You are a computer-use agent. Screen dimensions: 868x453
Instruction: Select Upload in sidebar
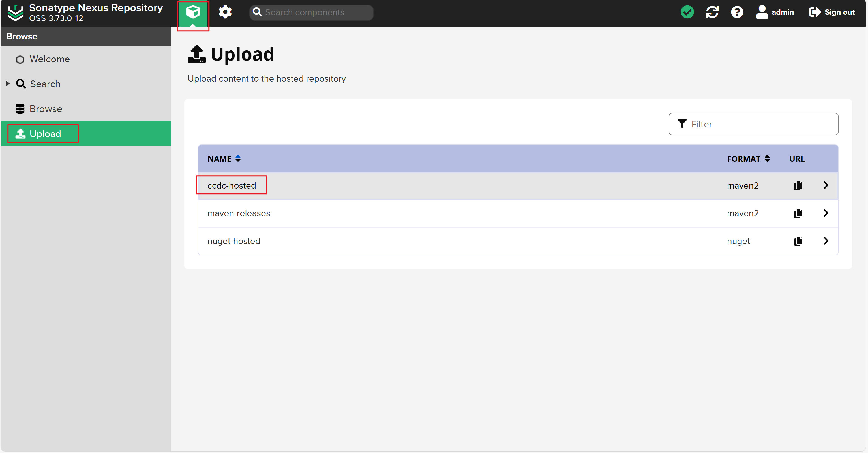coord(85,134)
